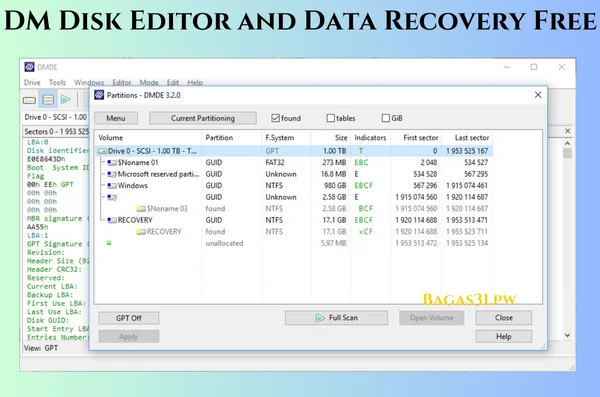
Task: Enable the GiB checkbox
Action: (386, 118)
